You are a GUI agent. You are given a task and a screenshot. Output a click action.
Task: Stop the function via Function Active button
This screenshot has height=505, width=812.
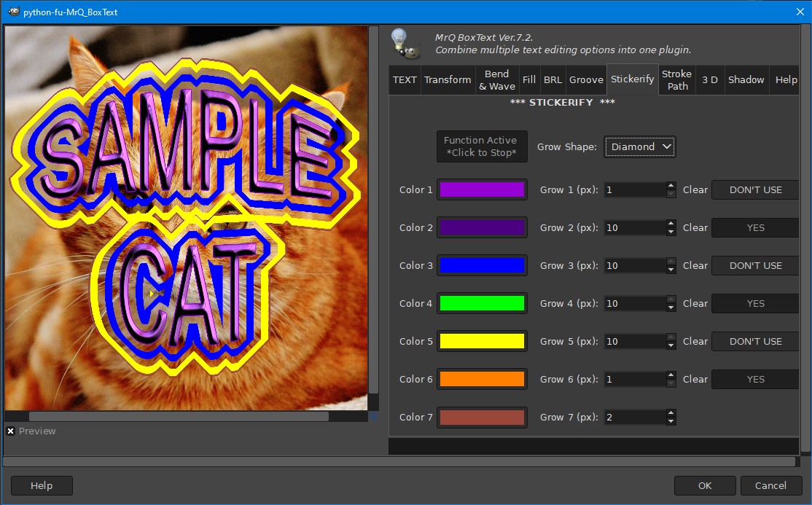pyautogui.click(x=482, y=146)
